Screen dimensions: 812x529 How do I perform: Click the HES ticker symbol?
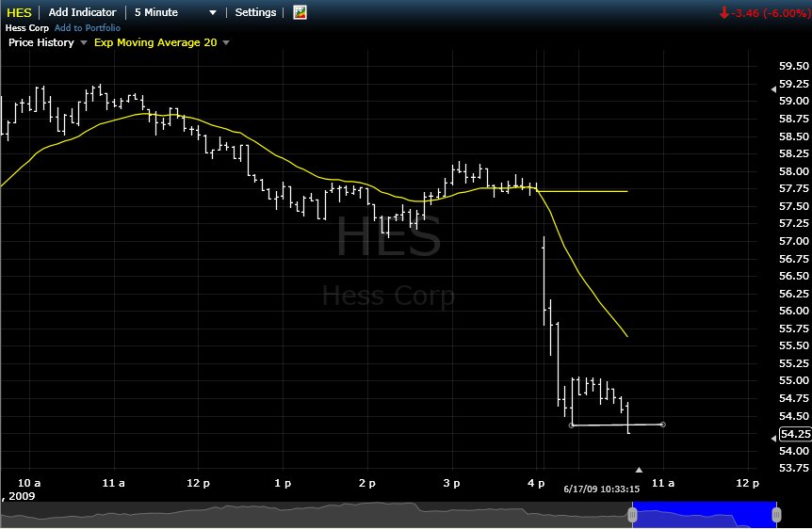click(x=19, y=12)
